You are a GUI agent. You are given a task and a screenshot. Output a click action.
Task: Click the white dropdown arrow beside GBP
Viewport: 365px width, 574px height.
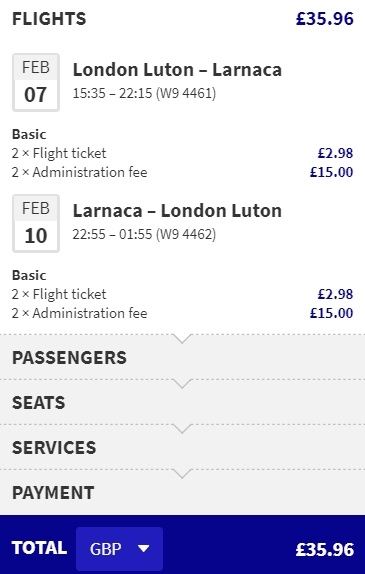[144, 548]
